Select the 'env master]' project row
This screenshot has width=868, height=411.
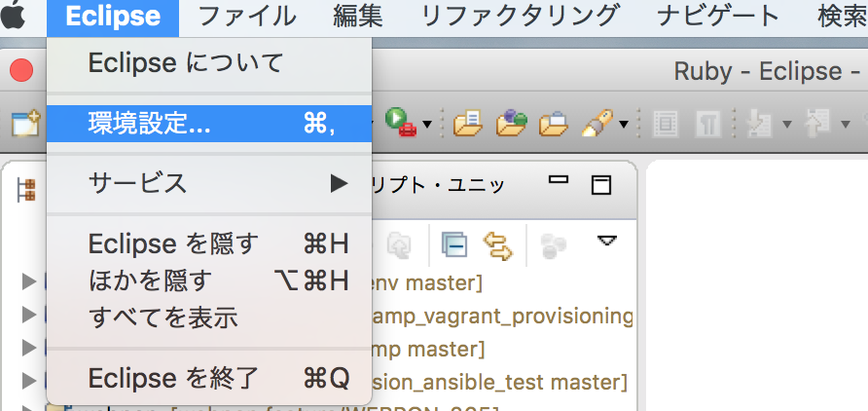[x=426, y=283]
